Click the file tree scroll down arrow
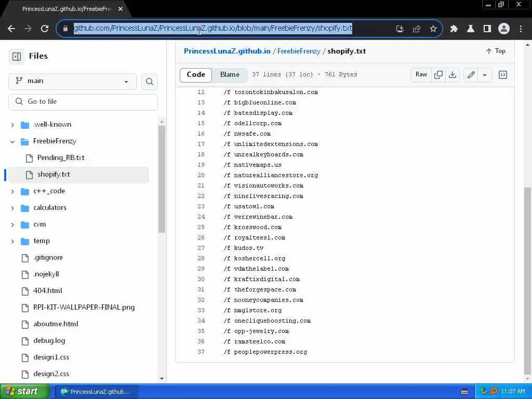This screenshot has height=399, width=532. point(162,379)
